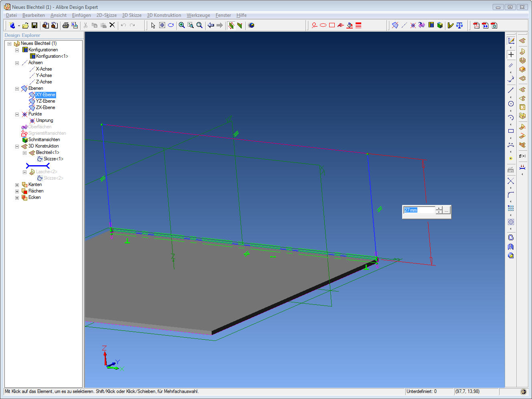Open a file with the folder icon
This screenshot has height=399, width=532.
[25, 25]
